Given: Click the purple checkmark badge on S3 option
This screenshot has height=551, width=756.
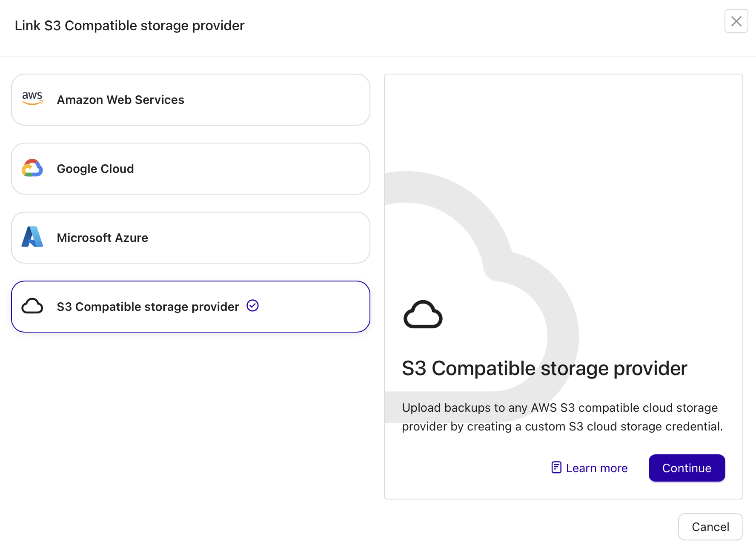Looking at the screenshot, I should point(253,306).
